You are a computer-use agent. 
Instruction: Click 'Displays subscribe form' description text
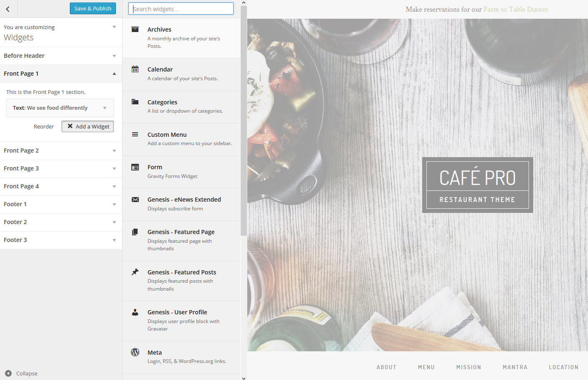pos(175,209)
